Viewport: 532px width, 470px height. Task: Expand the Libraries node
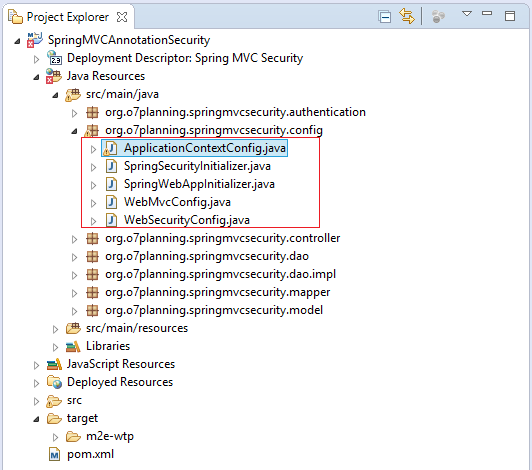coord(55,347)
